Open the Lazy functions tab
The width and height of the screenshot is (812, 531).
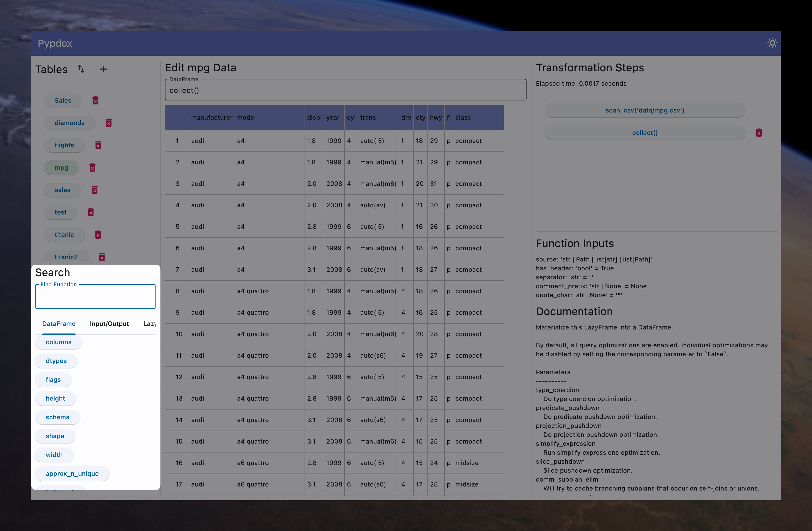click(149, 324)
